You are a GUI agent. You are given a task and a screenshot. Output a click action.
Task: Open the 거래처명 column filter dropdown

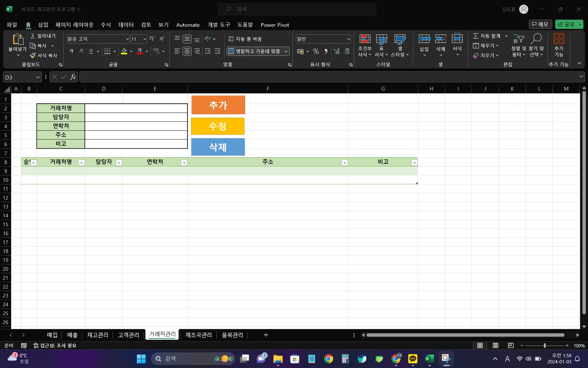coord(81,163)
